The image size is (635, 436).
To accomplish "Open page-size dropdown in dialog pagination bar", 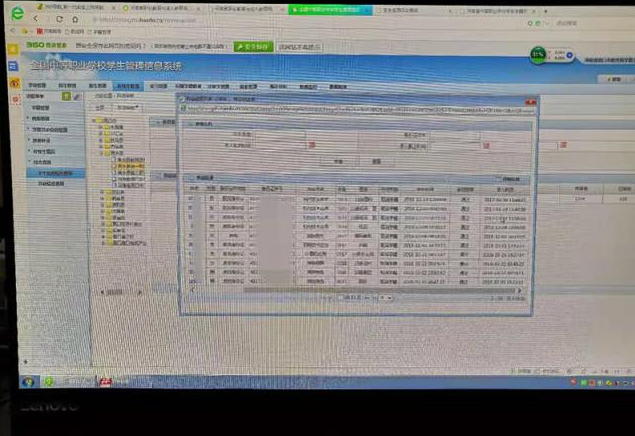I will coord(384,298).
